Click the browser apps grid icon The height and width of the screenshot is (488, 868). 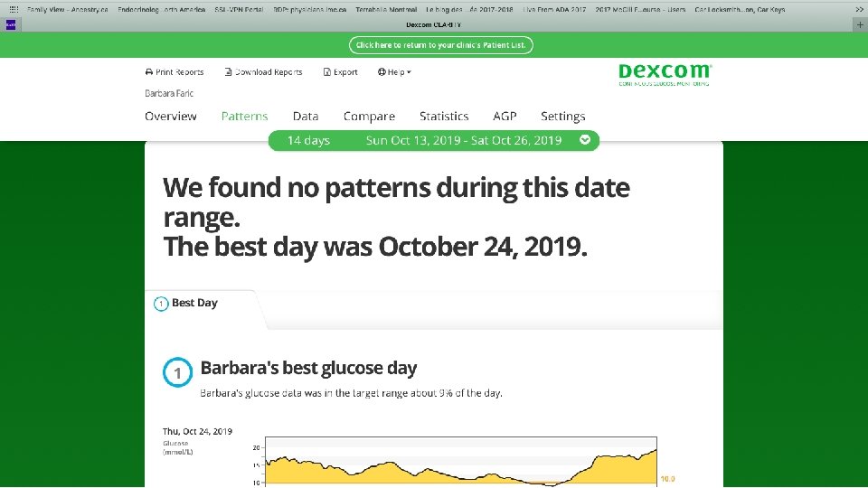13,9
